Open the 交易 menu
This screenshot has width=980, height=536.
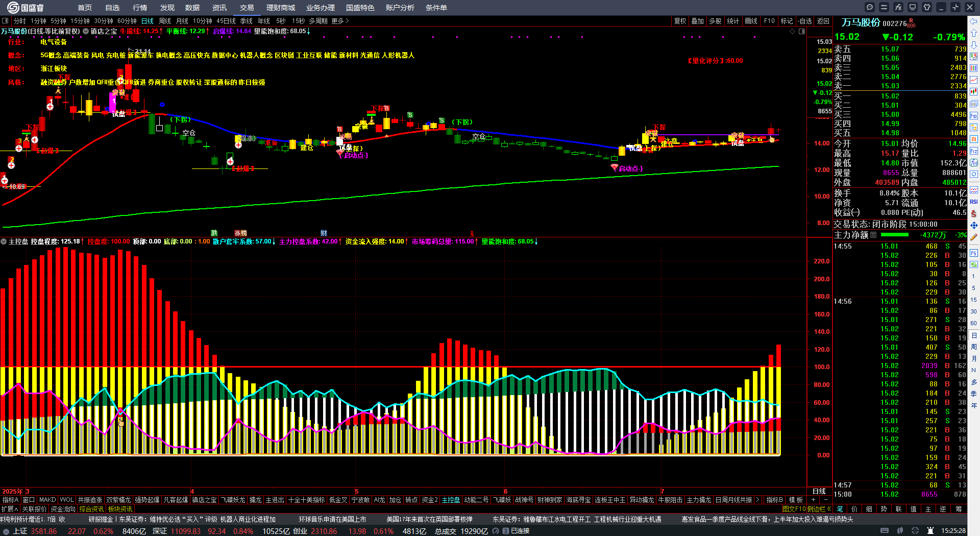pos(247,8)
